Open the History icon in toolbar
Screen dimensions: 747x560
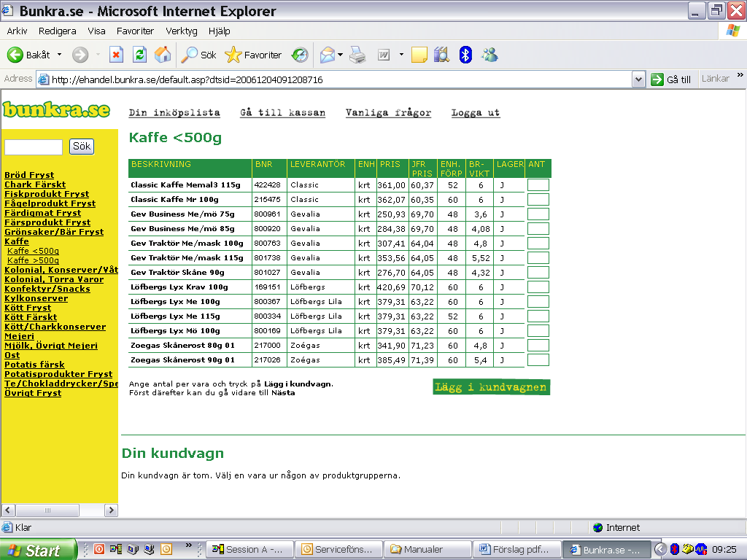click(x=300, y=55)
